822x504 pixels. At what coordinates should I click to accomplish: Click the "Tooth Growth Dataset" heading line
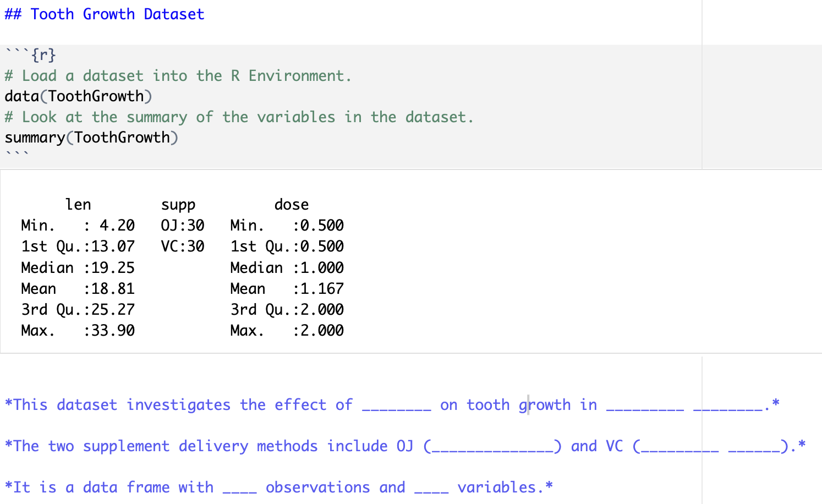pyautogui.click(x=105, y=14)
